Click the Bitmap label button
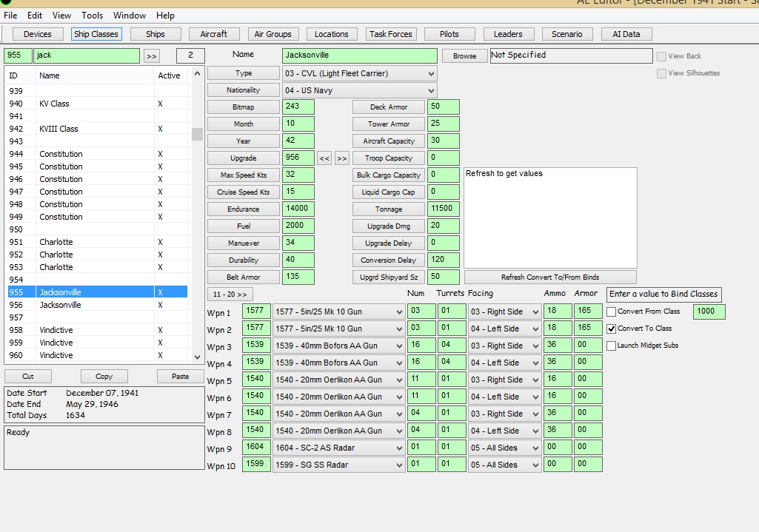This screenshot has height=532, width=759. (x=244, y=107)
